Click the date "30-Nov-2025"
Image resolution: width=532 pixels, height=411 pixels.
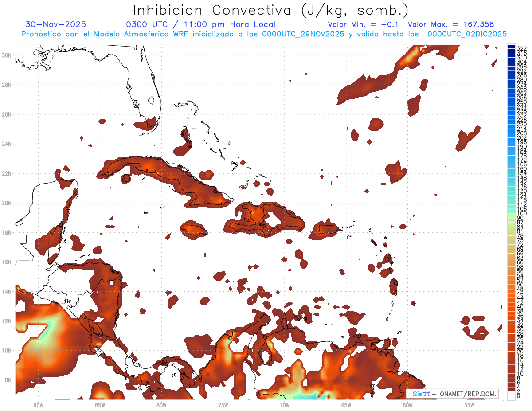pos(56,24)
